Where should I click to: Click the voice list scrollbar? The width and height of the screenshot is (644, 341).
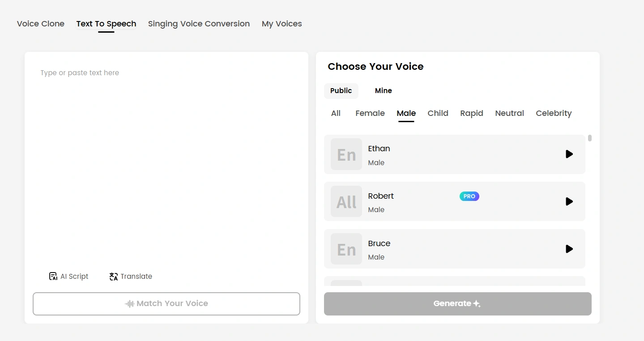(590, 138)
